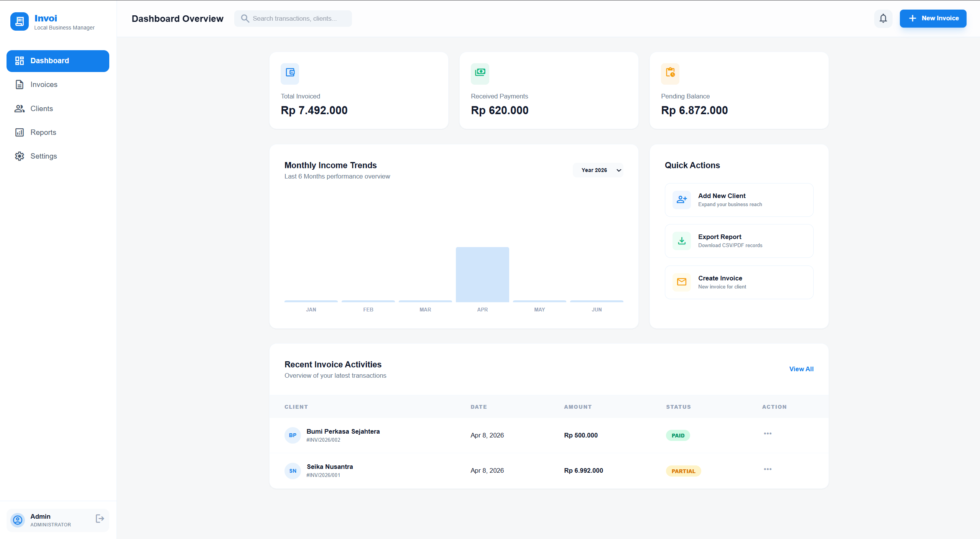Open actions menu for Seika Nusantra invoice
980x539 pixels.
pyautogui.click(x=768, y=469)
